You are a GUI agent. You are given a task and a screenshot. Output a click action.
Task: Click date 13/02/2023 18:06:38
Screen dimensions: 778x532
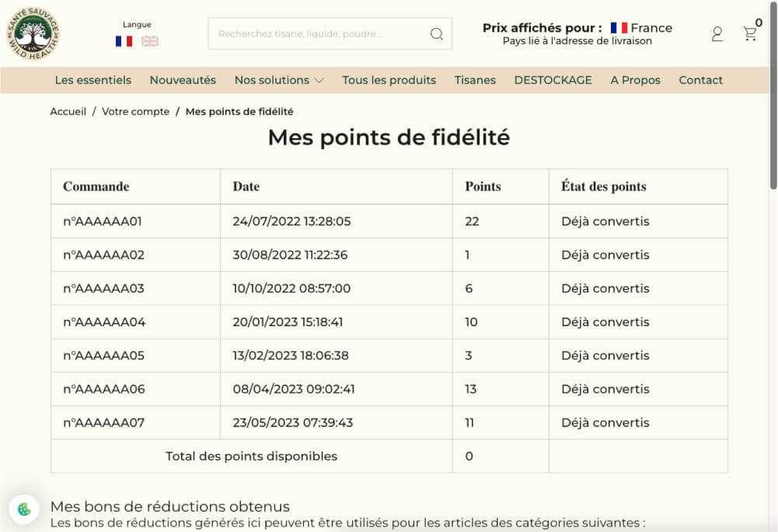[291, 356]
